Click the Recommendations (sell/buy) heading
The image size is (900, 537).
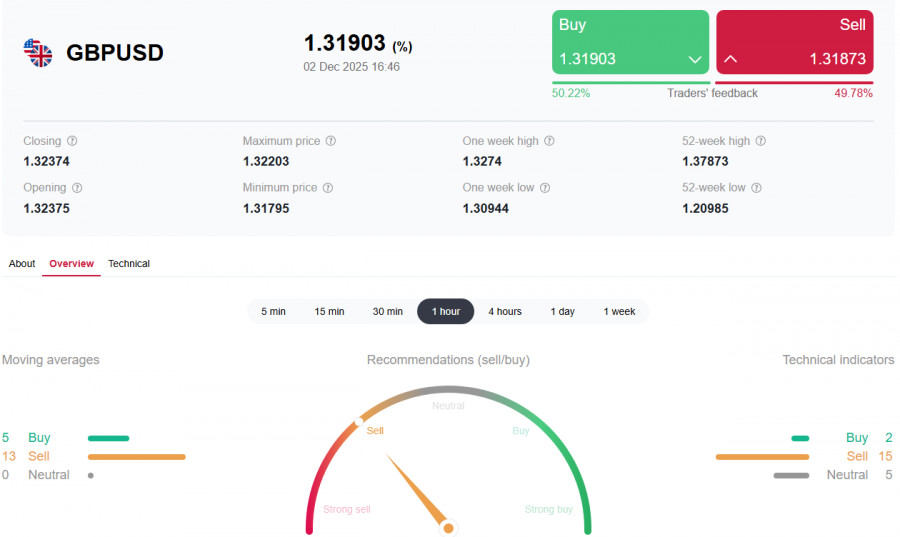pyautogui.click(x=448, y=360)
